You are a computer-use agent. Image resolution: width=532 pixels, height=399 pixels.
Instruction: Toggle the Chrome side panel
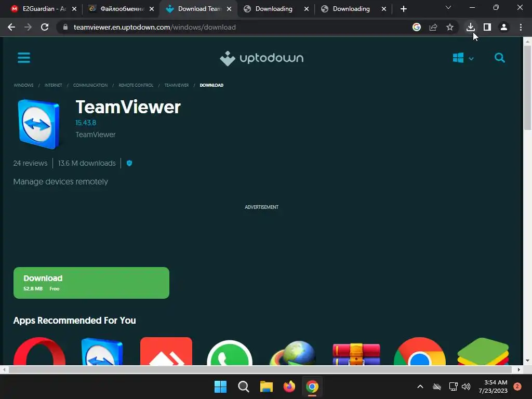[x=487, y=27]
